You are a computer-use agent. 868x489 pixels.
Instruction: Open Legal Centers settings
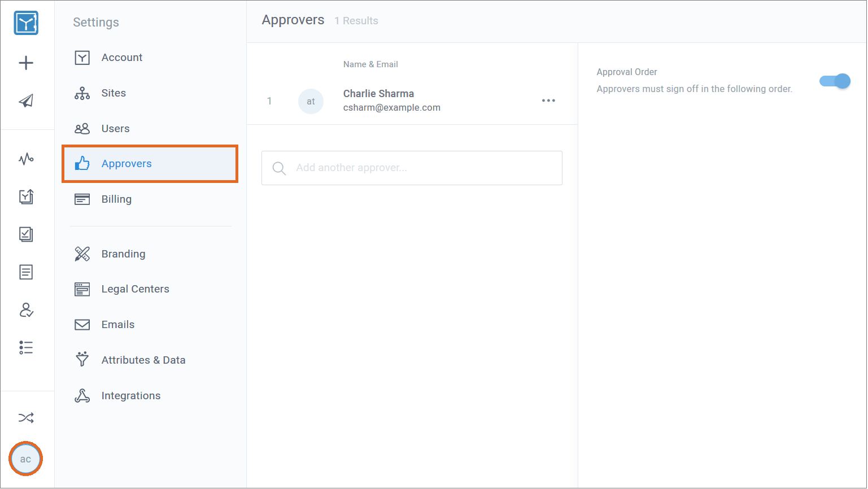coord(135,289)
